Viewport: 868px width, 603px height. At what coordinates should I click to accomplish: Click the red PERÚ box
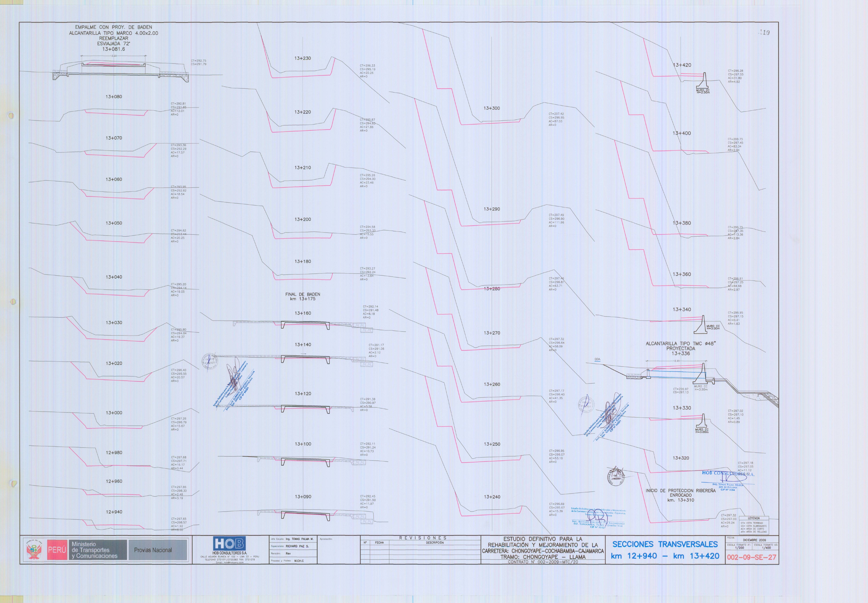[x=57, y=550]
